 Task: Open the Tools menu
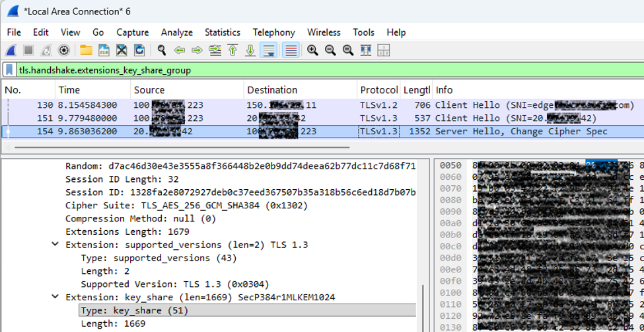pos(363,32)
